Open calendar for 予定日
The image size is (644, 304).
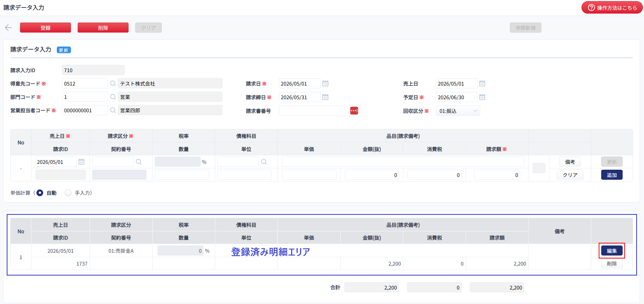482,97
